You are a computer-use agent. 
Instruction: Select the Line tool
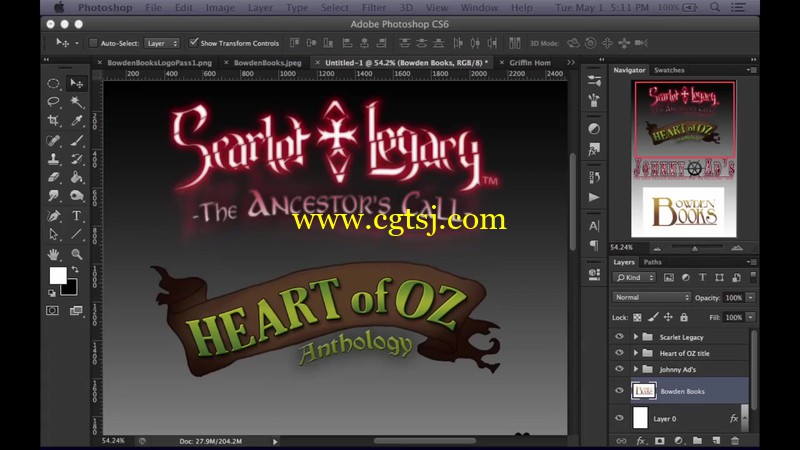tap(77, 234)
